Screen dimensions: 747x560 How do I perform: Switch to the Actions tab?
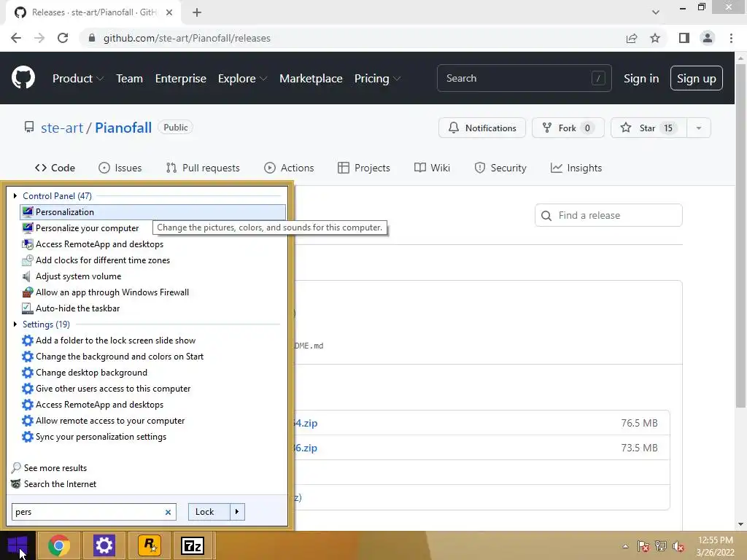pyautogui.click(x=289, y=168)
